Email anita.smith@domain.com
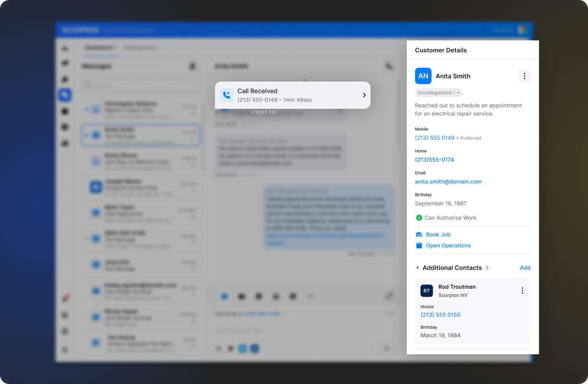Screen dimensions: 588x384 pos(448,182)
